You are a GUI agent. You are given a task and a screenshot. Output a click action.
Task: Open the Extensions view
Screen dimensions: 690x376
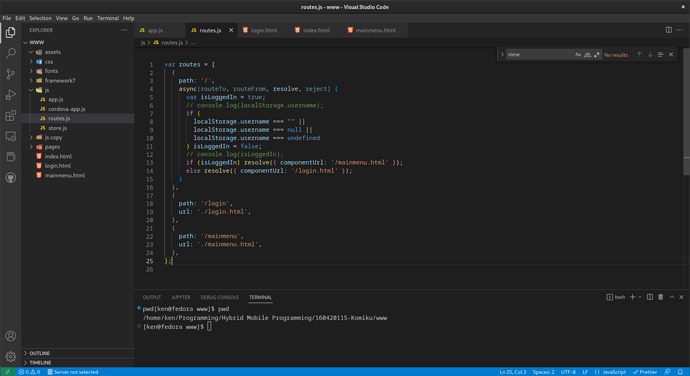point(11,115)
